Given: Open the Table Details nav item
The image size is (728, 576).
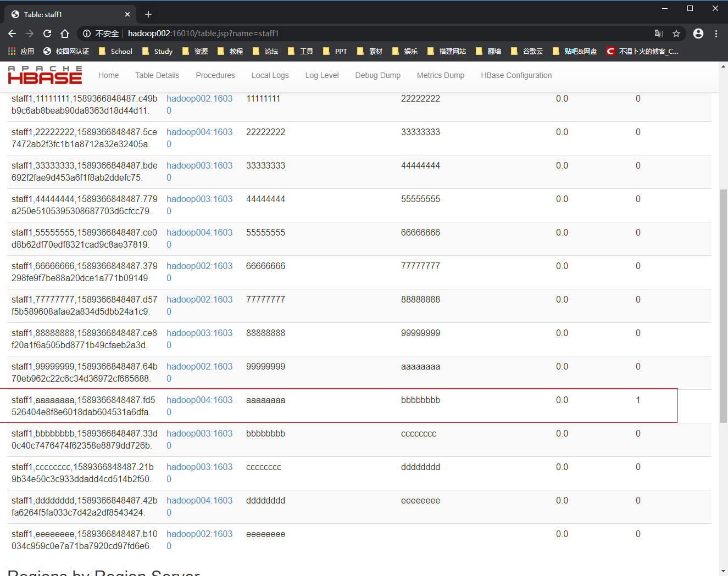Looking at the screenshot, I should pos(157,75).
